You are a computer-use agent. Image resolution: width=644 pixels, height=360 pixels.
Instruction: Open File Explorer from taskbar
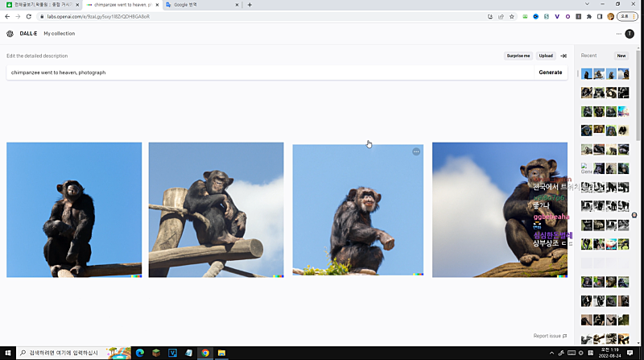coord(221,353)
